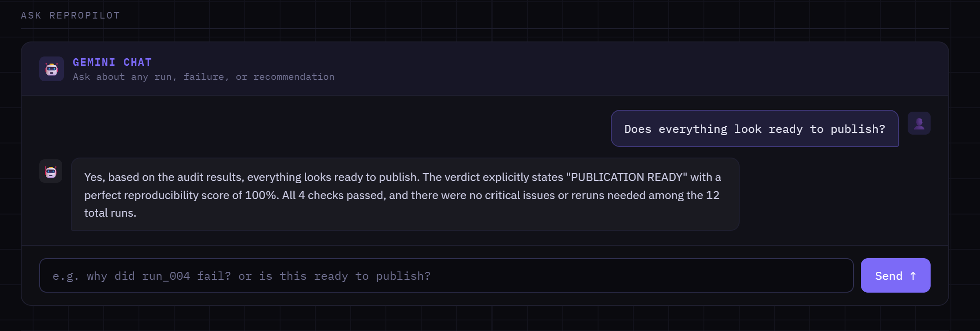Send the message with the Send button
The width and height of the screenshot is (980, 331).
pos(895,275)
